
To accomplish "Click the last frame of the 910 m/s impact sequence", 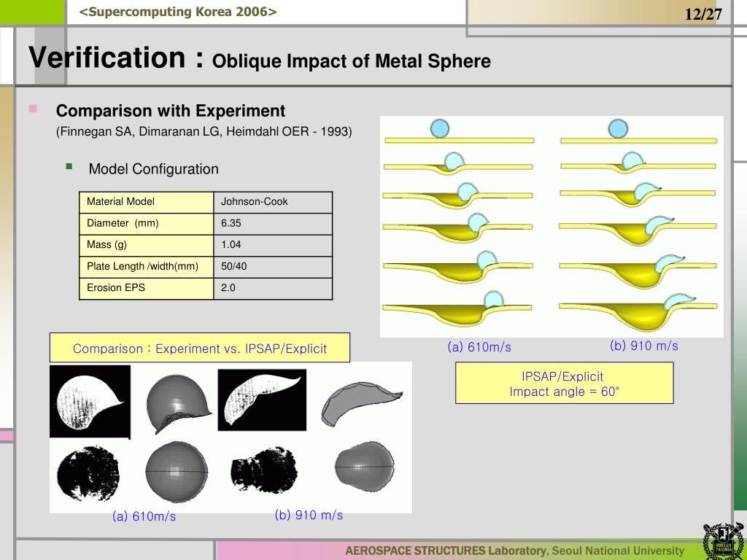I will pos(638,312).
